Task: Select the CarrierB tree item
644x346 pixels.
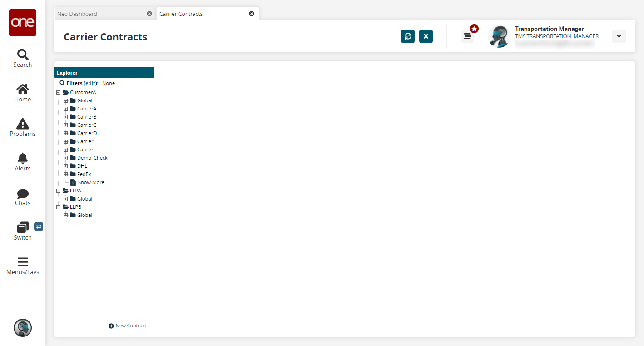Action: 87,117
